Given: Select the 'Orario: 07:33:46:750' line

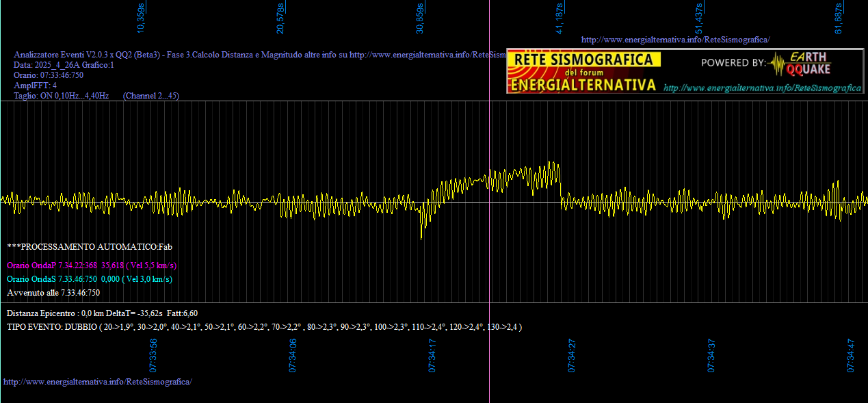Looking at the screenshot, I should tap(49, 75).
